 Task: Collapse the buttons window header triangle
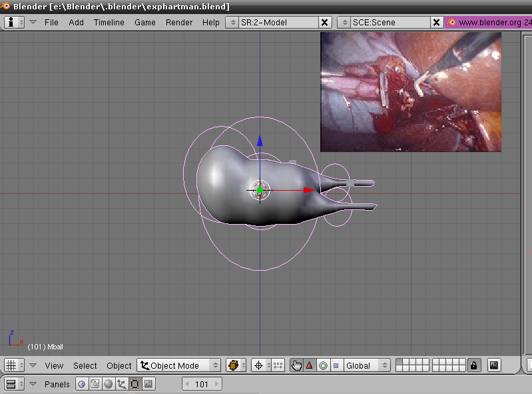pos(33,384)
